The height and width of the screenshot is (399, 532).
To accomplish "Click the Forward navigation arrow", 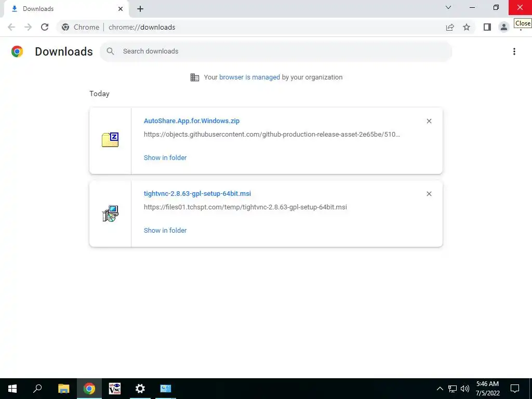I will [x=28, y=27].
